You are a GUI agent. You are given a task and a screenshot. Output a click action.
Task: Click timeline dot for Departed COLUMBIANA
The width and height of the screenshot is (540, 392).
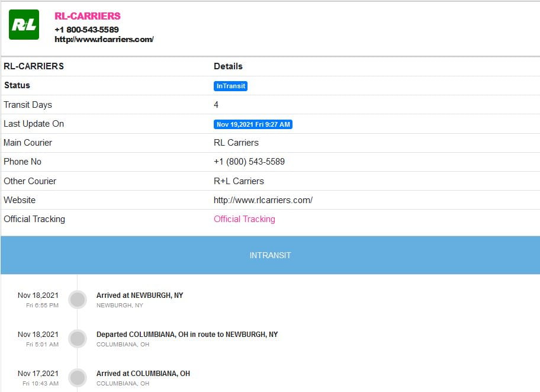(78, 339)
